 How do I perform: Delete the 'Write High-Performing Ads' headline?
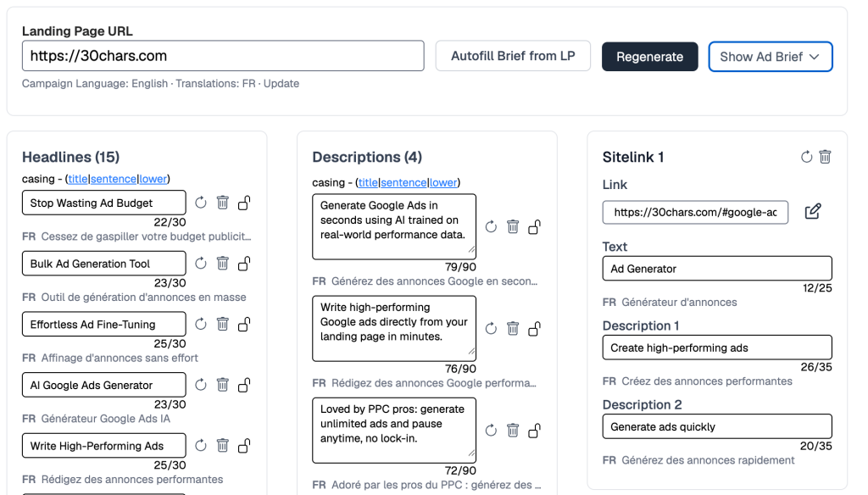tap(223, 446)
